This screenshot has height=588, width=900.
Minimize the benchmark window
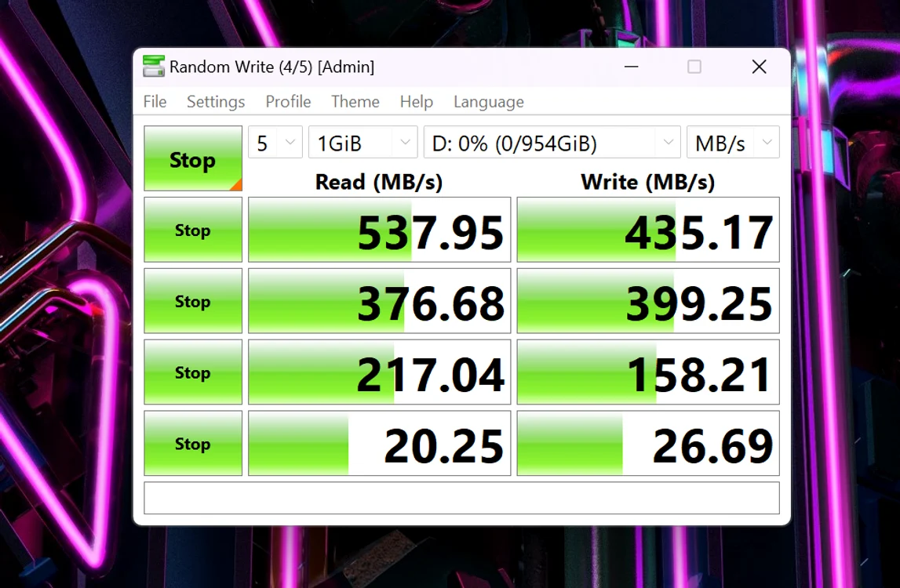pos(632,67)
